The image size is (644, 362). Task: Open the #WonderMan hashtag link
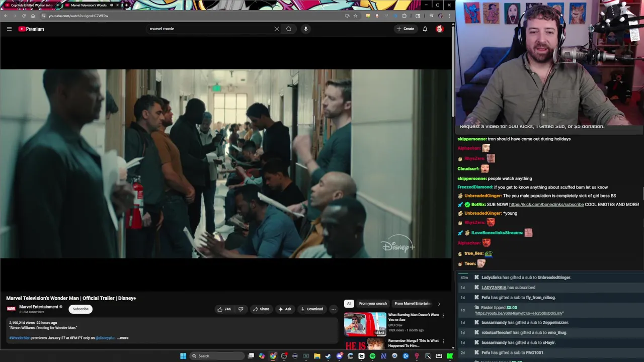coord(20,338)
